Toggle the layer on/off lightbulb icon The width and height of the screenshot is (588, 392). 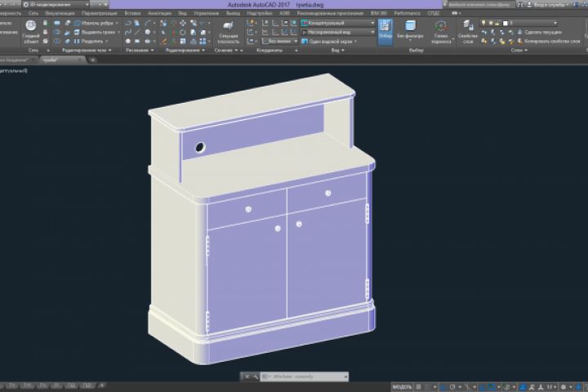point(483,23)
